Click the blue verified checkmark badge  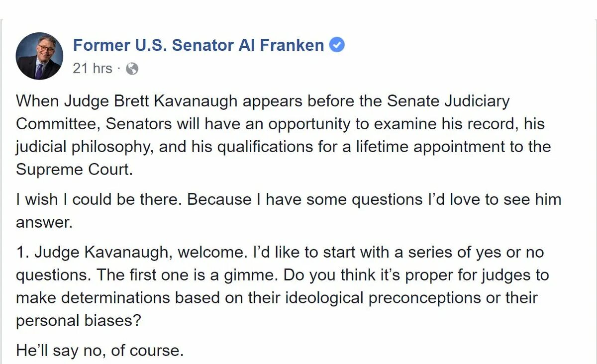pyautogui.click(x=337, y=45)
